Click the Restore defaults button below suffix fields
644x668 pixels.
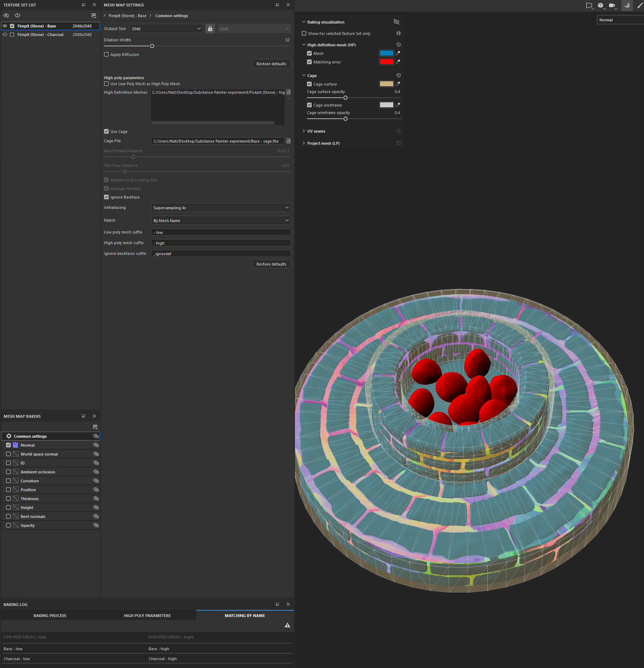click(x=271, y=264)
